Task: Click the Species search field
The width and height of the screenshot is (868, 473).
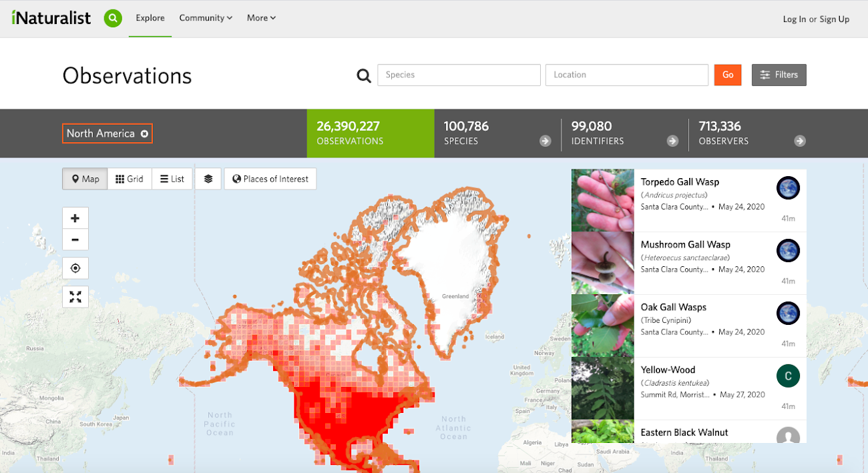Action: (x=459, y=75)
